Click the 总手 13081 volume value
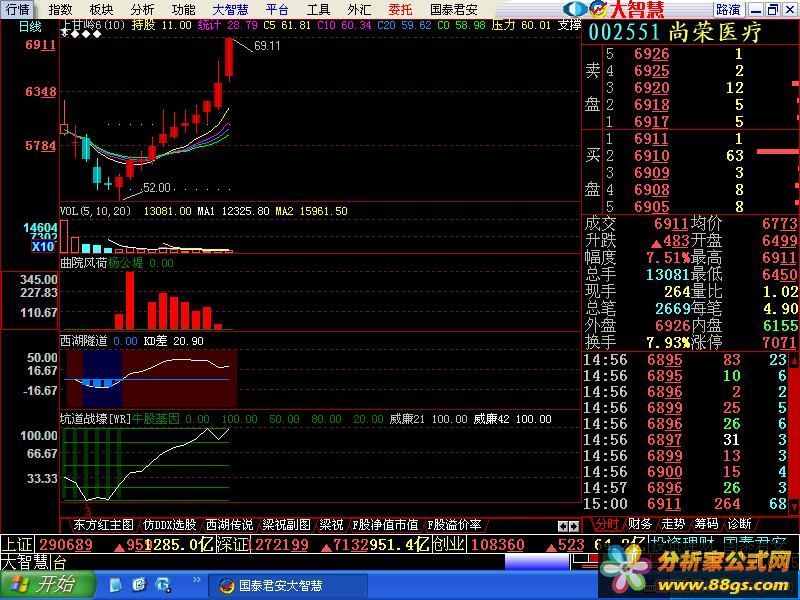Screen dimensions: 800x600 pos(668,274)
